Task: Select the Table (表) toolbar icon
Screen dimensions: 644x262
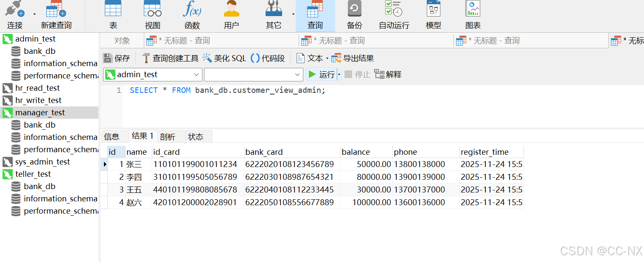Action: click(113, 8)
